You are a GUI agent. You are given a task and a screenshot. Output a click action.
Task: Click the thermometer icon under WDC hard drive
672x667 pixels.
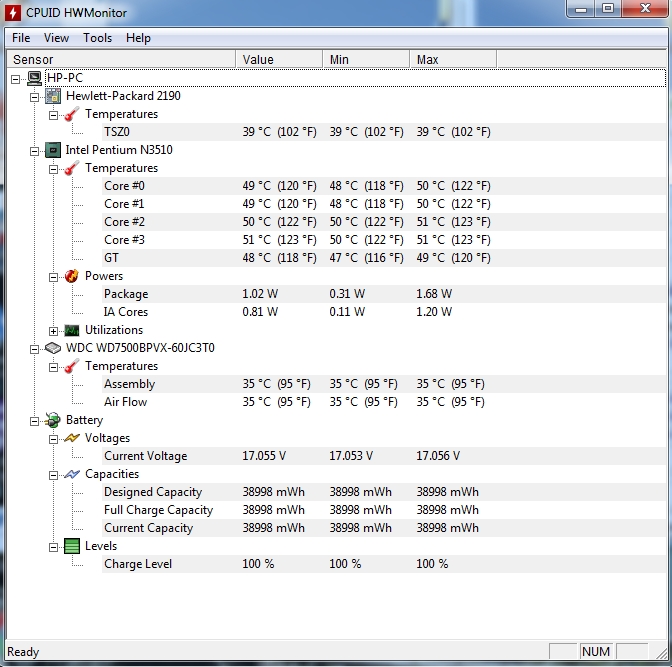pos(72,366)
